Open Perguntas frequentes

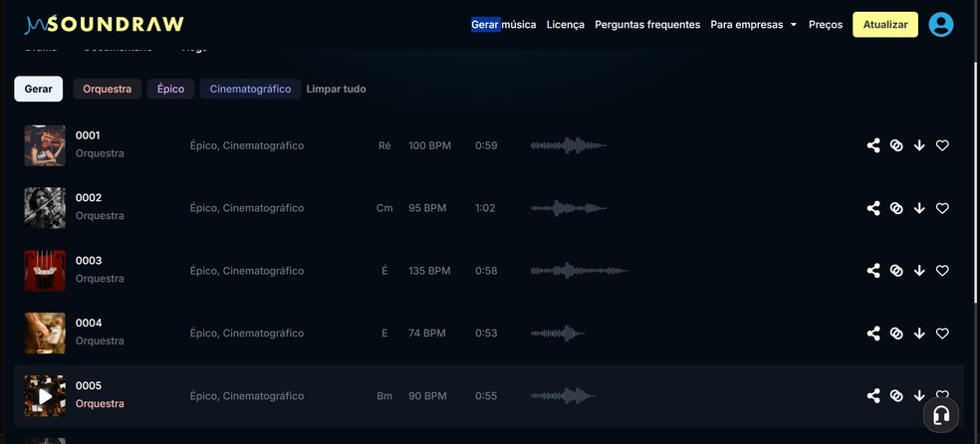(x=647, y=24)
